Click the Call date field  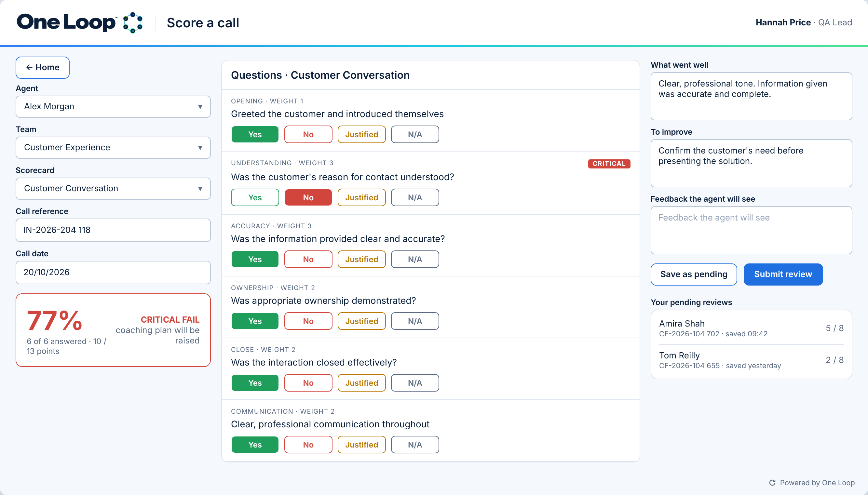click(x=113, y=272)
